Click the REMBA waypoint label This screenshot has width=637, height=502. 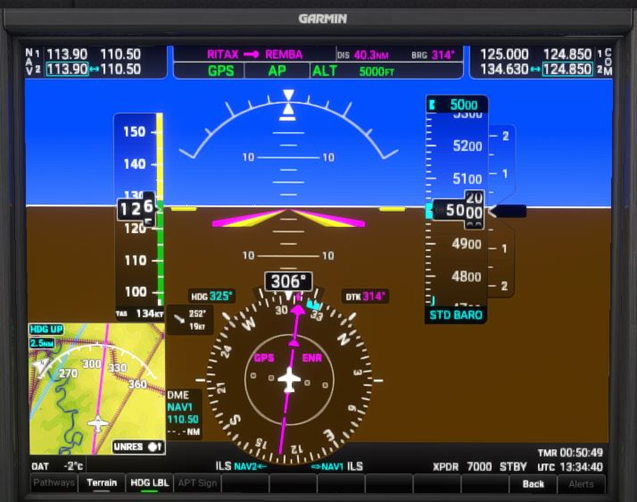tap(284, 54)
